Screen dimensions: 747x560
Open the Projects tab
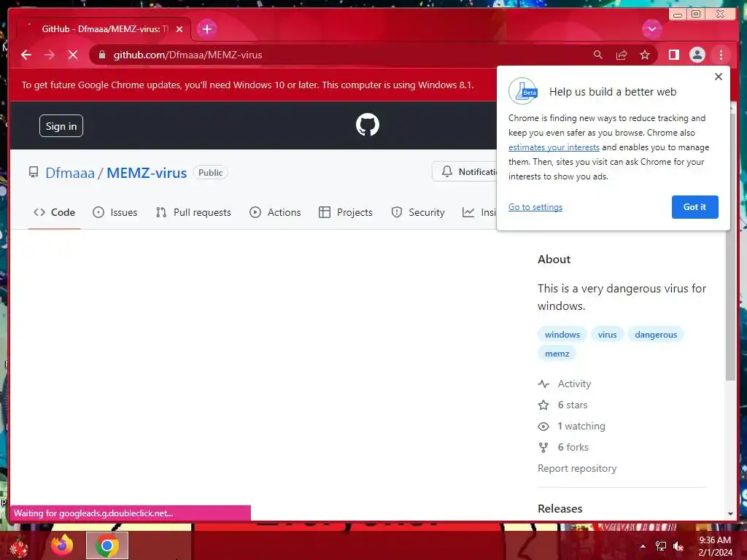pos(345,212)
